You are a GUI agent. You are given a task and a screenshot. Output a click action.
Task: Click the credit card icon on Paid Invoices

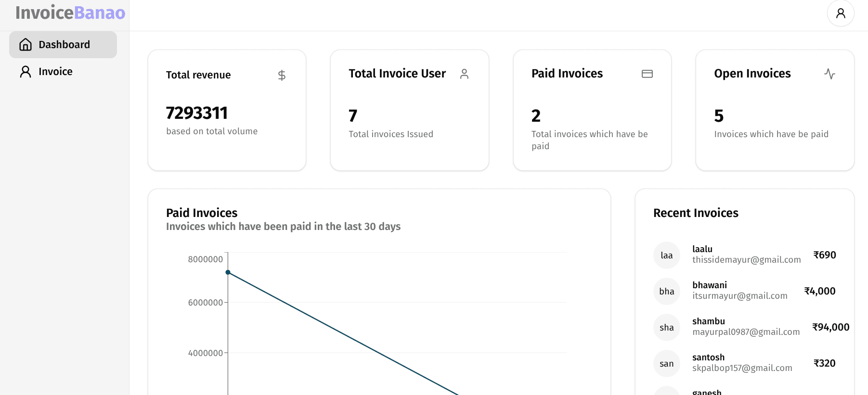(x=647, y=74)
